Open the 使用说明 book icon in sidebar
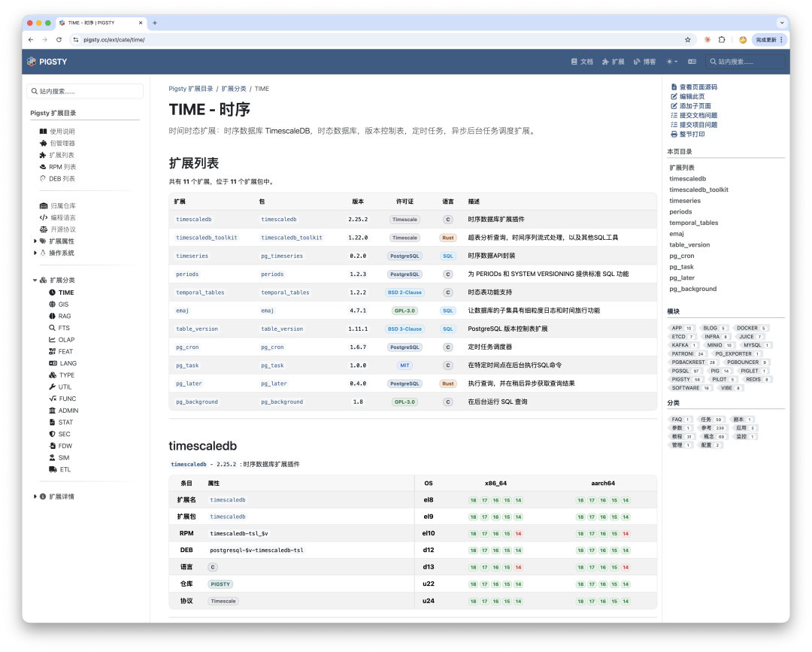The image size is (812, 652). (44, 132)
